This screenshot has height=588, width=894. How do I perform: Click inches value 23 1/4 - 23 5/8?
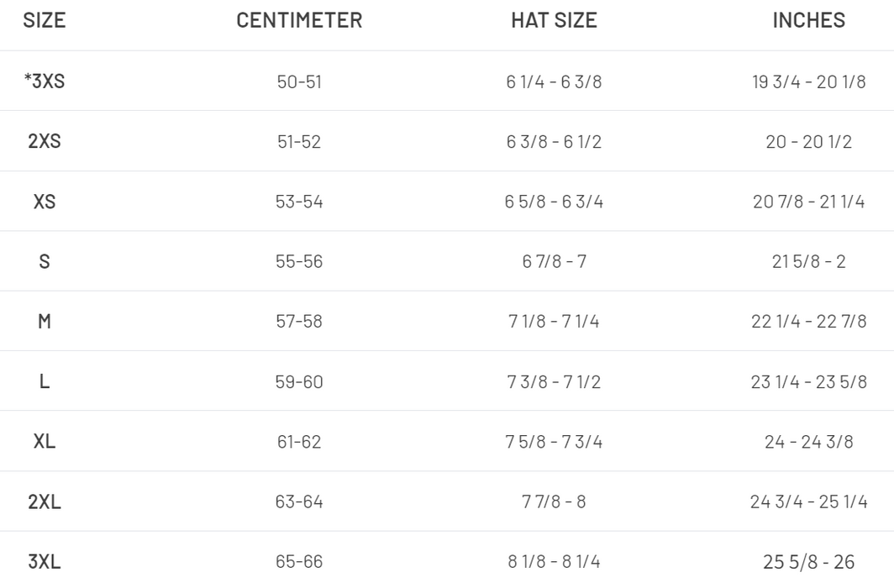click(x=808, y=381)
